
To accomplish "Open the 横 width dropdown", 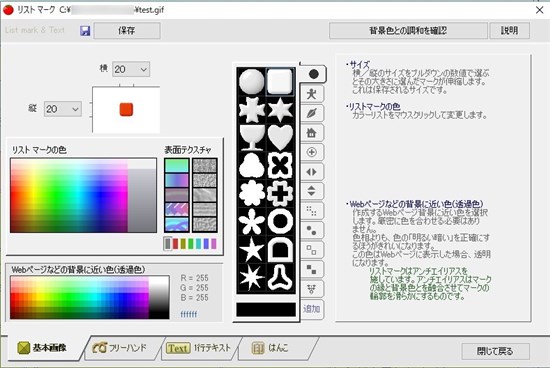I will coord(131,69).
